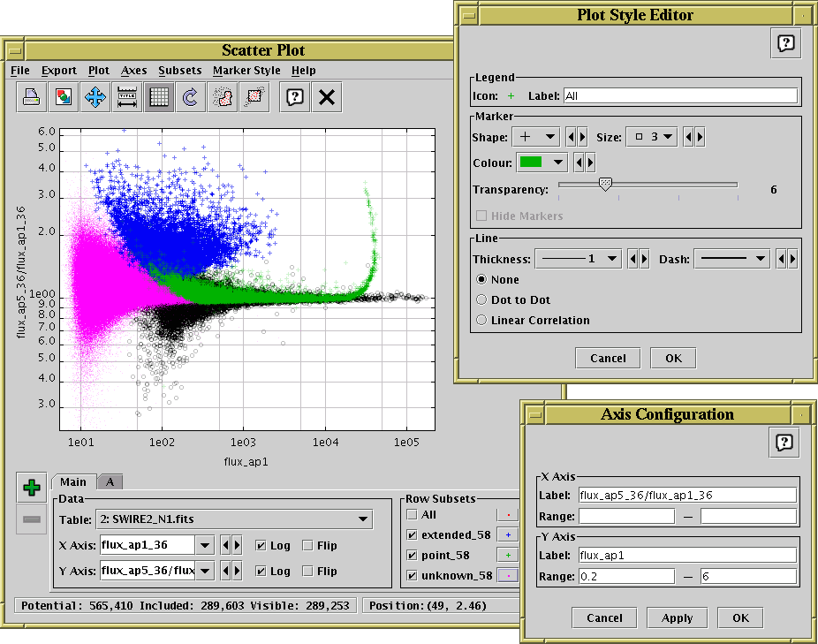Click next-colour arrow beside Colour dropdown

point(590,163)
